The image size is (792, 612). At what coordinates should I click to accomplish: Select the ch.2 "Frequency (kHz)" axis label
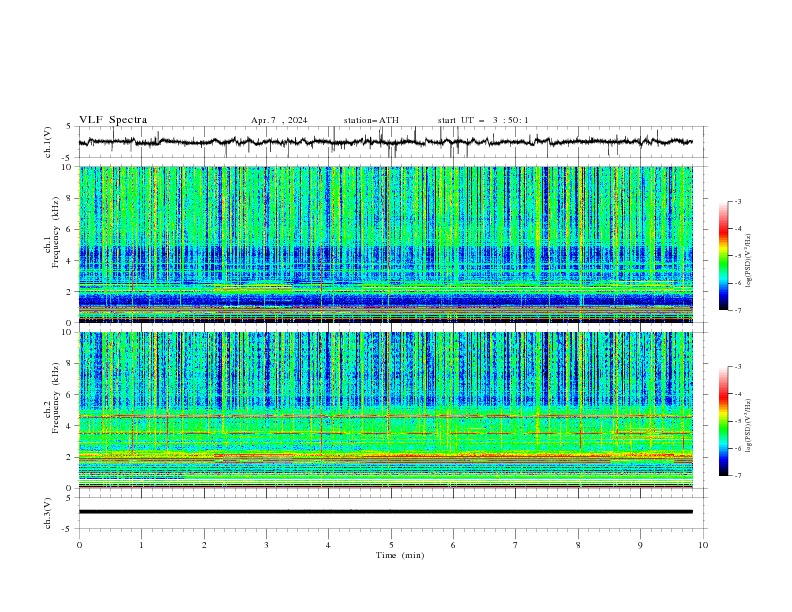[55, 397]
